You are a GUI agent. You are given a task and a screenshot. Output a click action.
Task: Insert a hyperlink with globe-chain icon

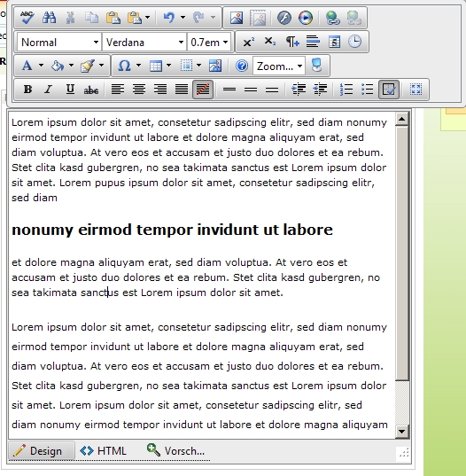[332, 18]
